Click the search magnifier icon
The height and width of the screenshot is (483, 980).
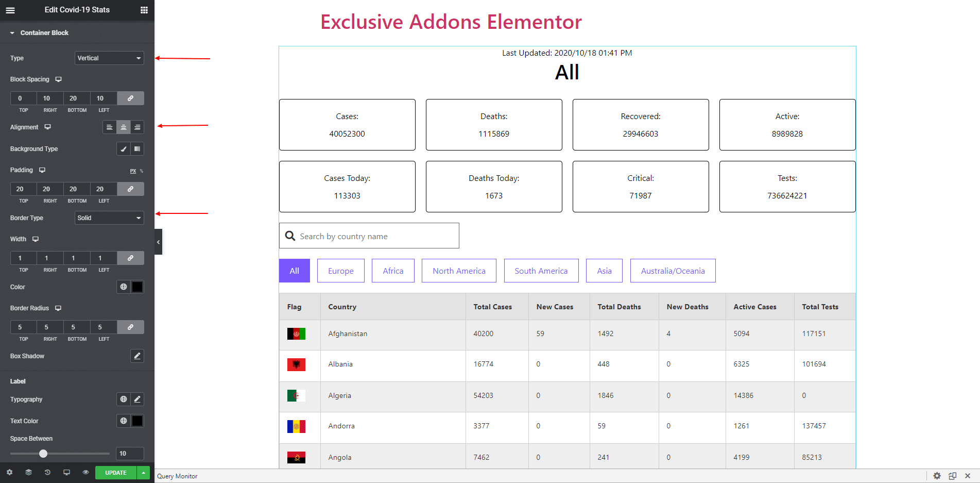290,236
